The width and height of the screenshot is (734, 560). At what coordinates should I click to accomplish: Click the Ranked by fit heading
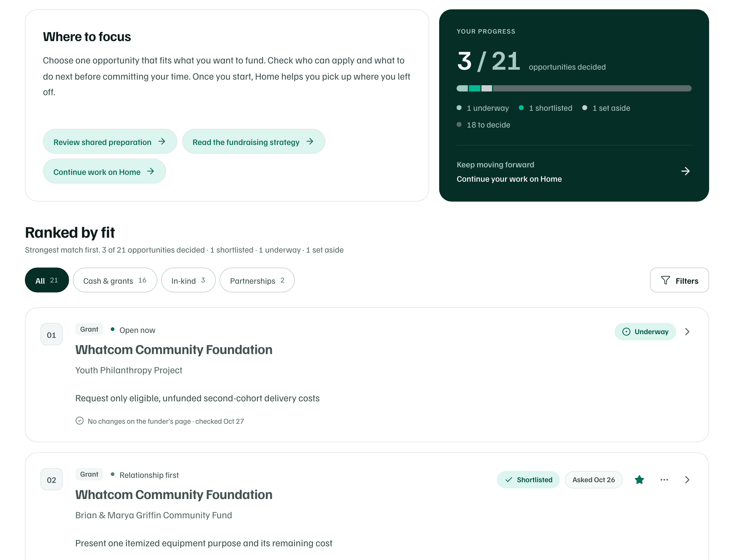(70, 233)
